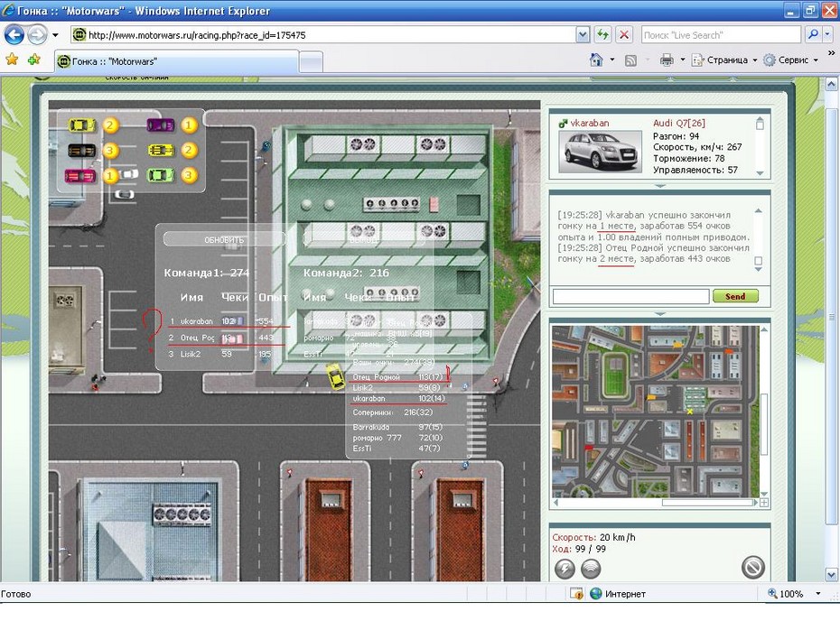
Task: Click the page scrollbar down arrow
Action: (831, 575)
